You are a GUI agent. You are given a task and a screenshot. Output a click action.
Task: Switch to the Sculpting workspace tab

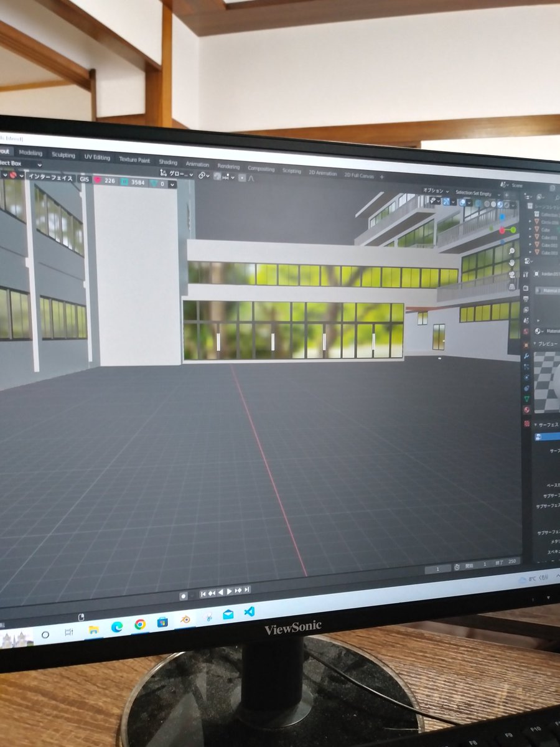tap(63, 155)
